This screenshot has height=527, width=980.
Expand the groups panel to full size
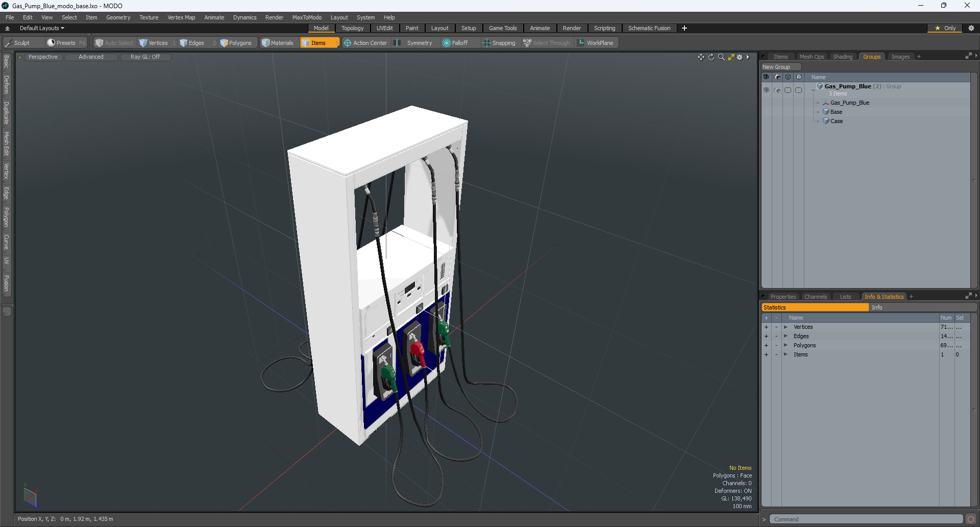click(x=968, y=56)
